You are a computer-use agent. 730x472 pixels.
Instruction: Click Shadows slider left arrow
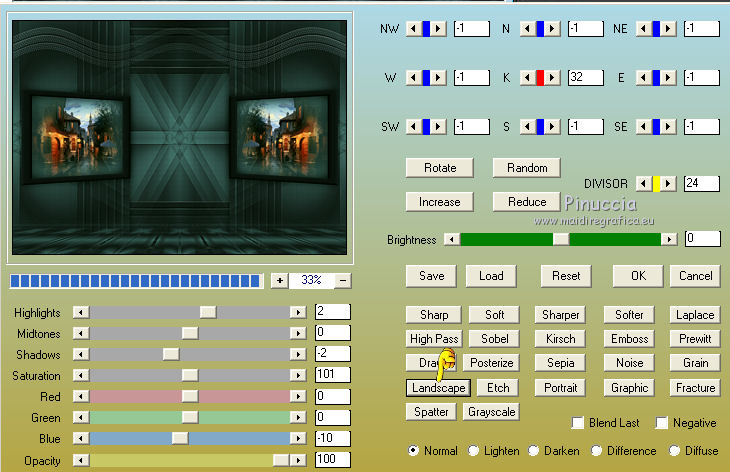pyautogui.click(x=81, y=354)
